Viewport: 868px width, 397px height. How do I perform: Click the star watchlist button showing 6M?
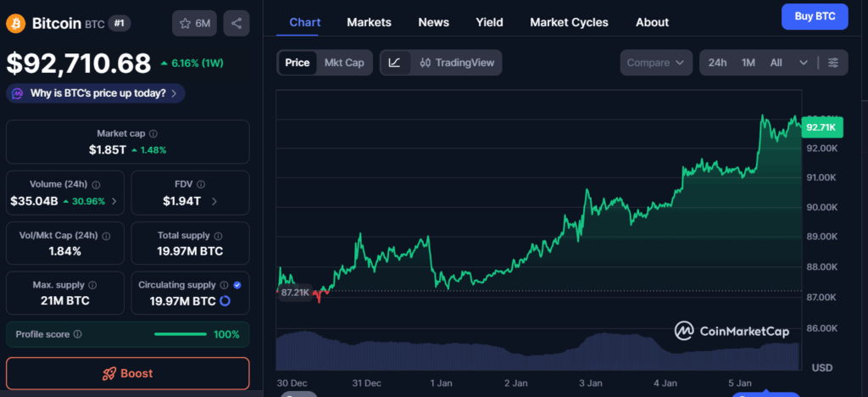(194, 23)
